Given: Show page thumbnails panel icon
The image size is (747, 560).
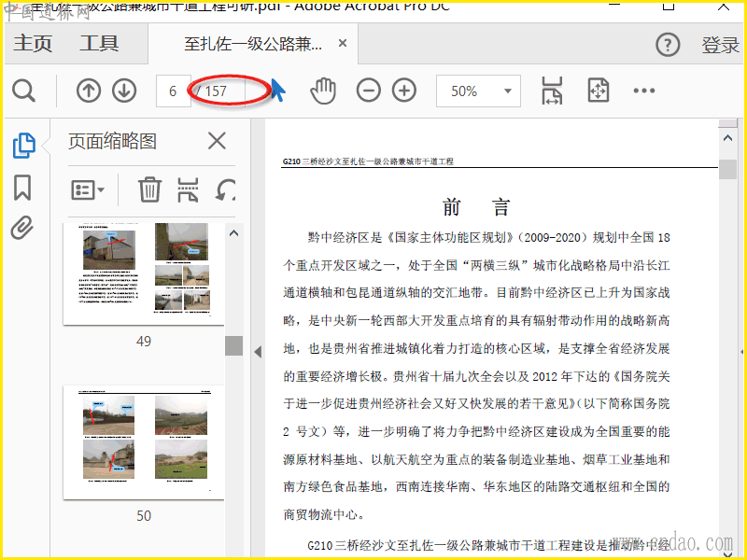Looking at the screenshot, I should [24, 146].
